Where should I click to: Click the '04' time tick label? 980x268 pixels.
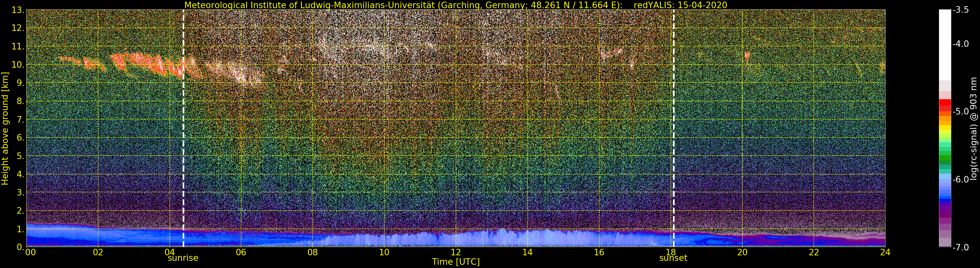(170, 252)
